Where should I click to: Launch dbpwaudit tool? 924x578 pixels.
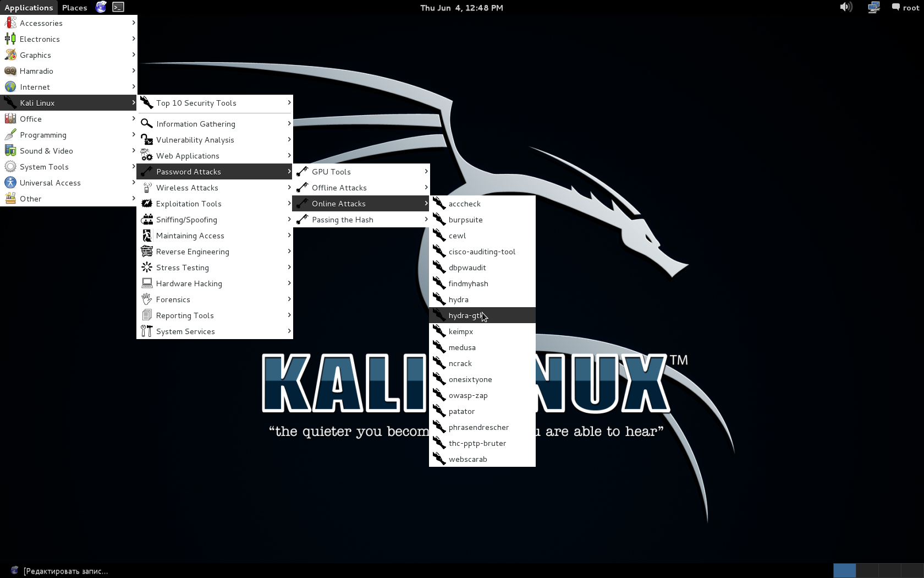(482, 268)
